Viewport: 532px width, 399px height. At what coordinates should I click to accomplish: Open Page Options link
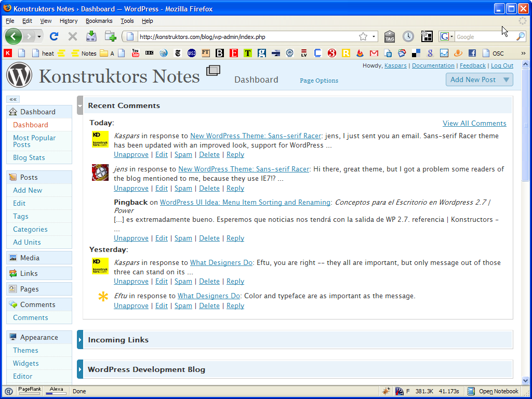319,81
